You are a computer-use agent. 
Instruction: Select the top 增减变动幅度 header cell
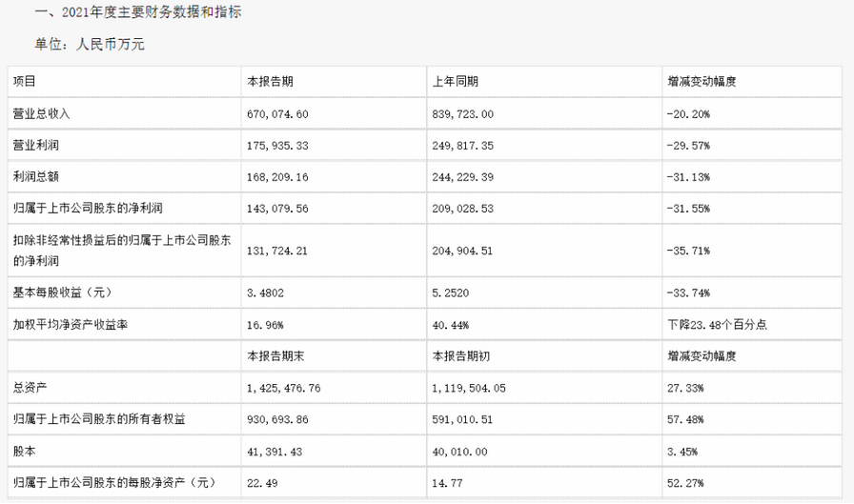(752, 82)
